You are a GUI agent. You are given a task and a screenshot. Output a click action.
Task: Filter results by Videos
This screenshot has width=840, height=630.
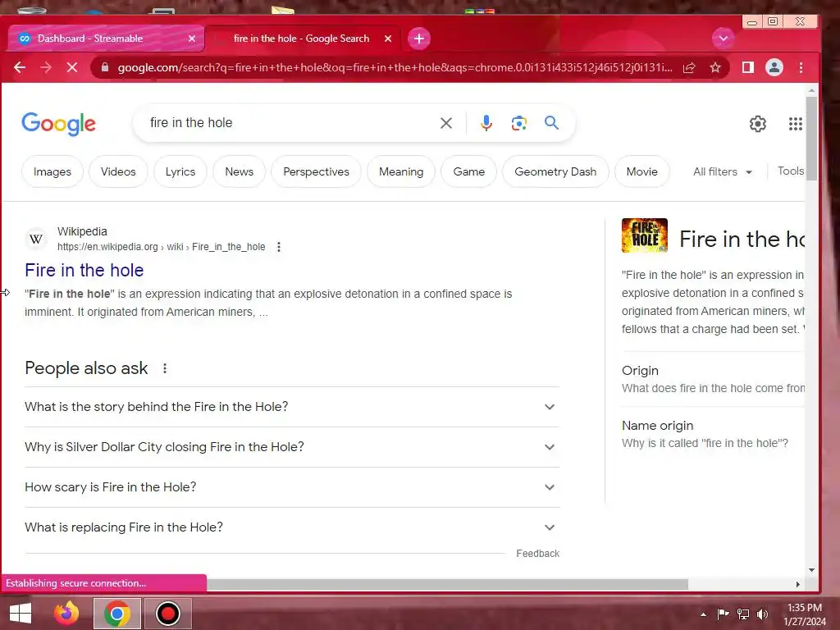click(x=118, y=171)
